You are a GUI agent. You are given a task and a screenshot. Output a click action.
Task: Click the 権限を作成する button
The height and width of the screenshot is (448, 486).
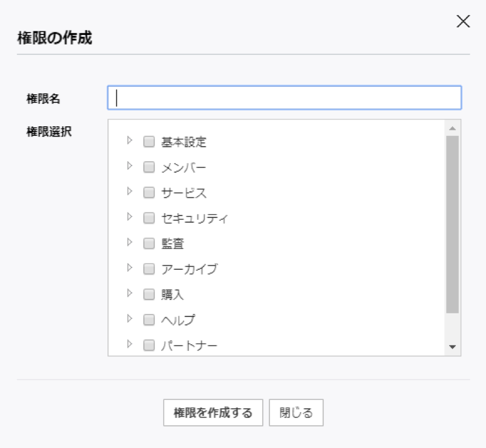click(213, 414)
